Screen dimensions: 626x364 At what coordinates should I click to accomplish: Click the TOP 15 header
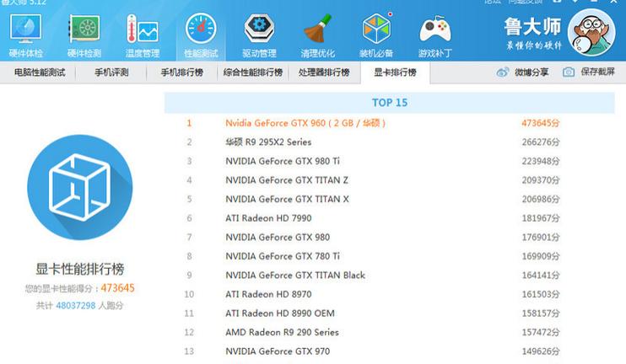tap(390, 103)
